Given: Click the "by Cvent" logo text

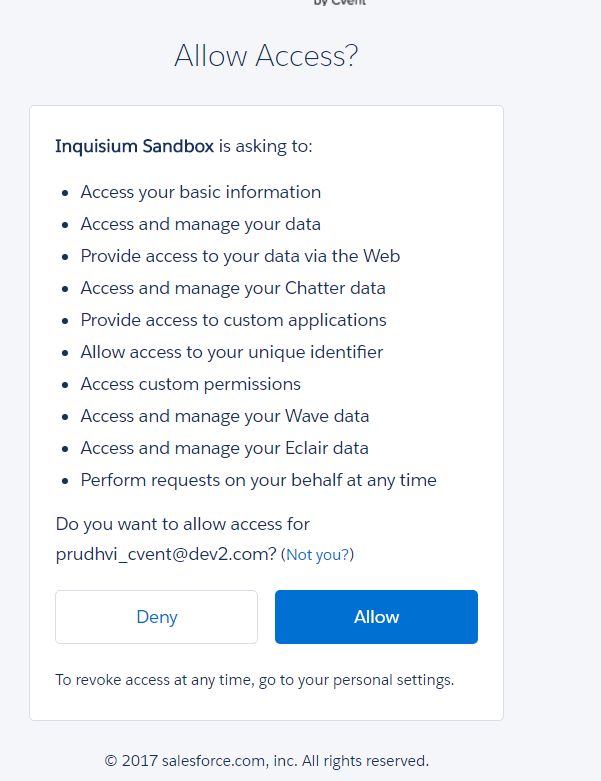Looking at the screenshot, I should pyautogui.click(x=340, y=3).
